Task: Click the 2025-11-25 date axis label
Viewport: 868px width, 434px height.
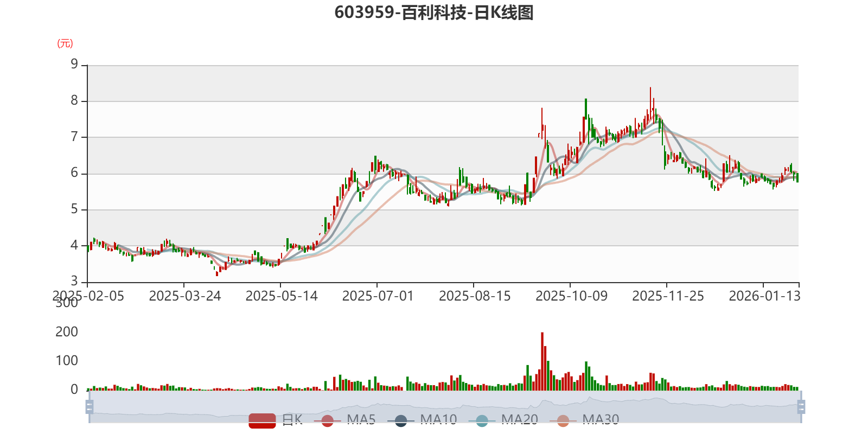Action: 668,296
